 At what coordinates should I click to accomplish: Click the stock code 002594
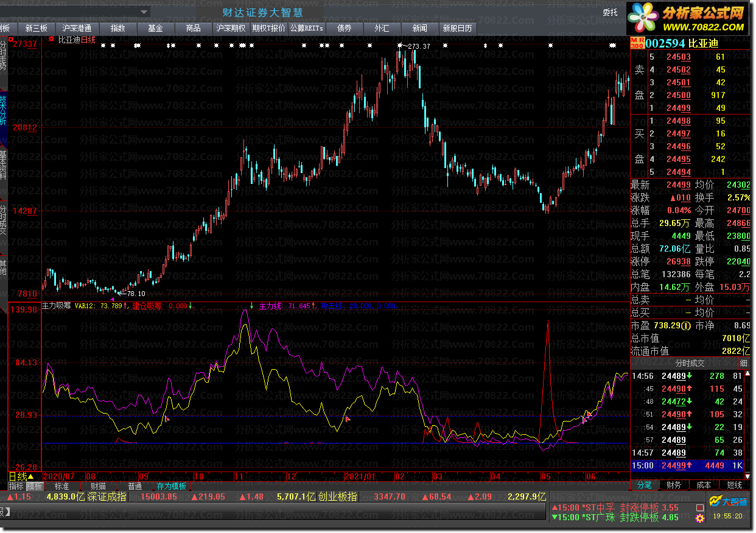click(664, 43)
